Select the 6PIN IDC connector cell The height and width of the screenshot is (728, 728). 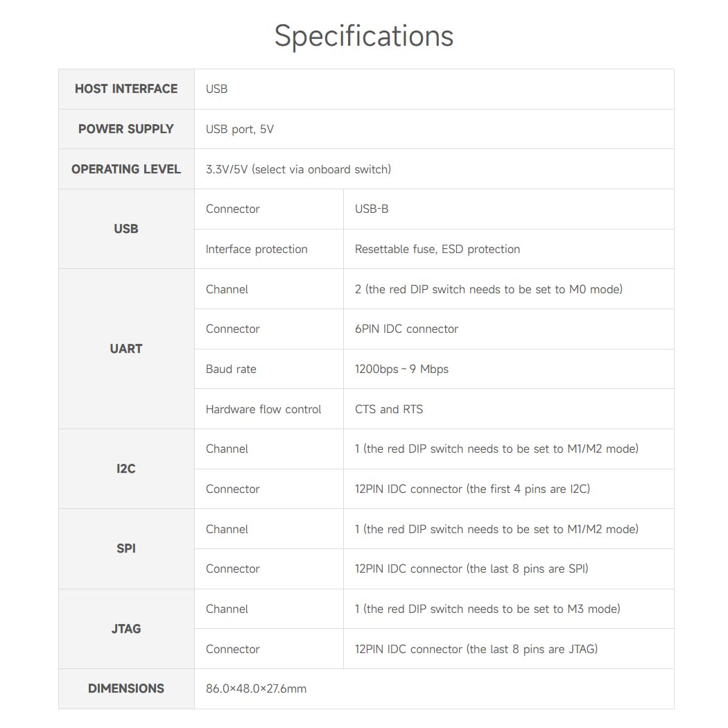pyautogui.click(x=406, y=329)
